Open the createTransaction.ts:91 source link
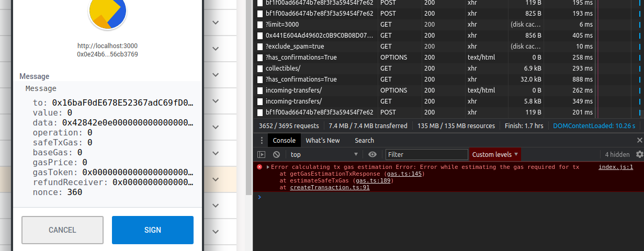 330,188
